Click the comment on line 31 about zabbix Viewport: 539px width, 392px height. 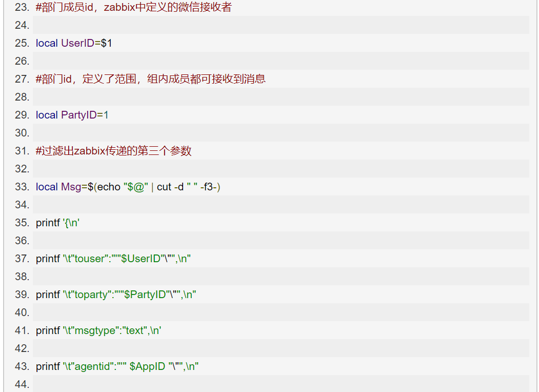[x=113, y=151]
